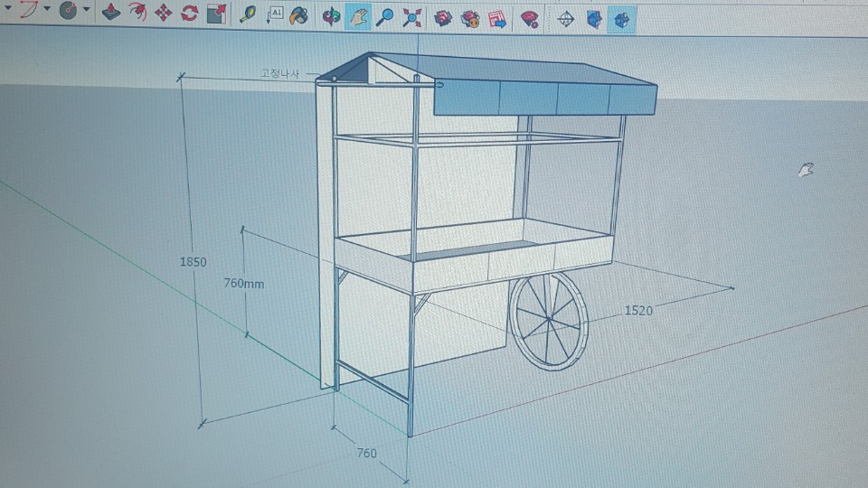This screenshot has width=868, height=488.
Task: Select the Circle shape tool
Action: pyautogui.click(x=68, y=10)
